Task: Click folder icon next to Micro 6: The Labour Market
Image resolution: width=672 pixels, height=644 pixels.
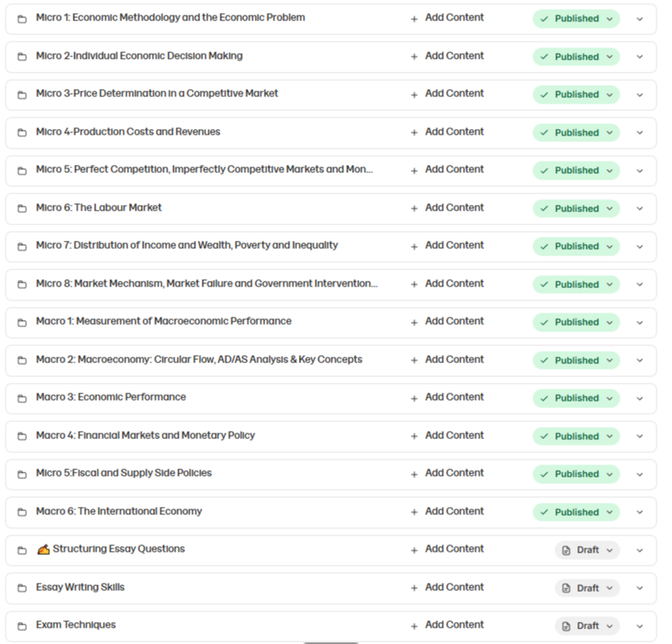Action: coord(22,209)
